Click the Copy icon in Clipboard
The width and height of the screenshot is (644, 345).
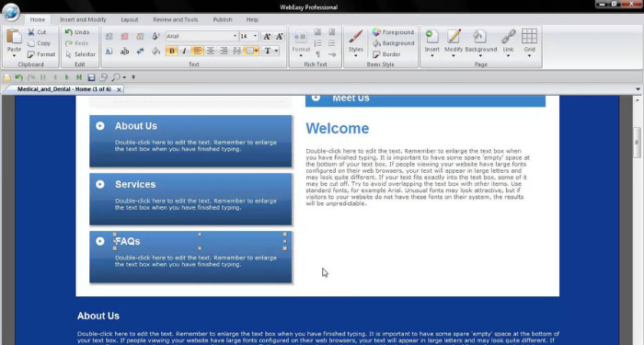(x=31, y=43)
